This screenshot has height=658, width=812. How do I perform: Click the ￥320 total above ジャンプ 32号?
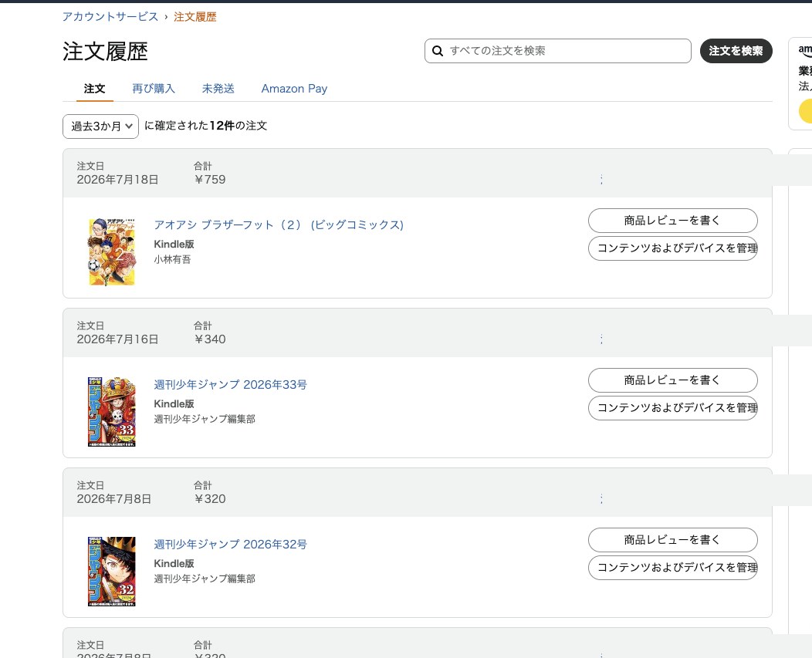(210, 499)
